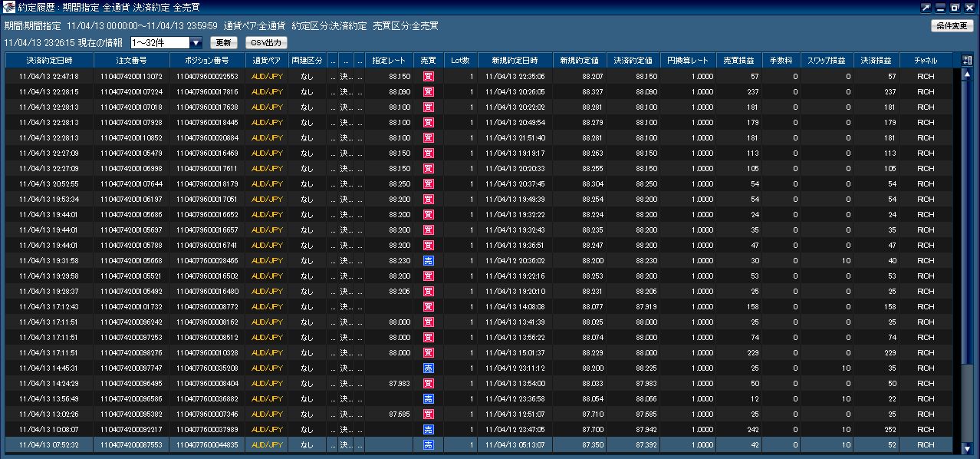Click 買 badge for order 1104074200107018
This screenshot has width=980, height=459.
[x=429, y=107]
